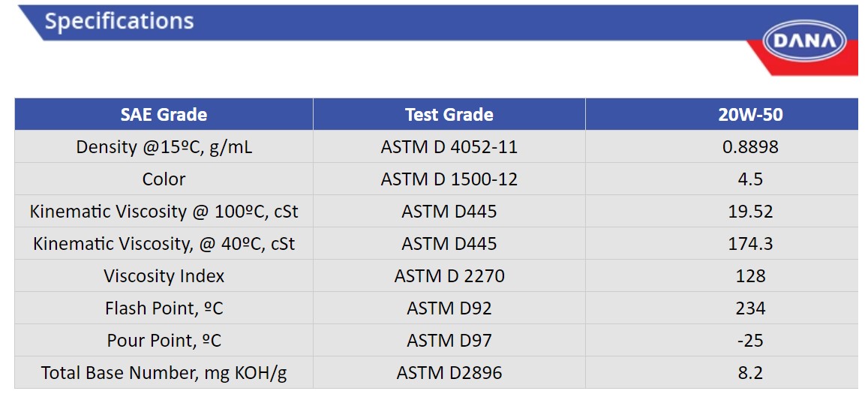Select the Pour Point row label
Image resolution: width=868 pixels, height=397 pixels.
point(164,341)
